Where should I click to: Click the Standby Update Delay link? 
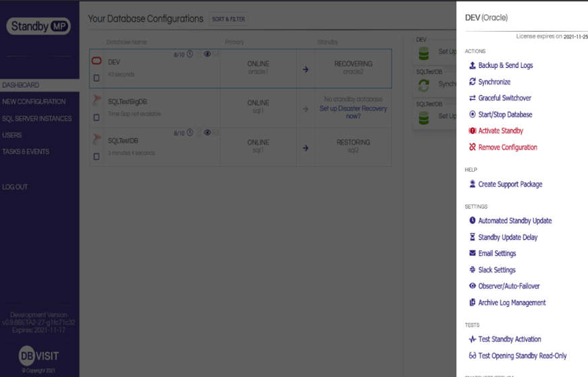tap(508, 237)
